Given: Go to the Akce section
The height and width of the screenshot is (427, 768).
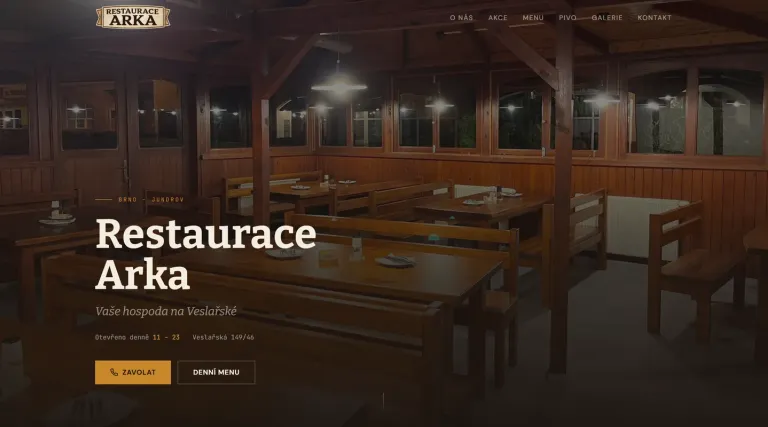Looking at the screenshot, I should (x=498, y=18).
